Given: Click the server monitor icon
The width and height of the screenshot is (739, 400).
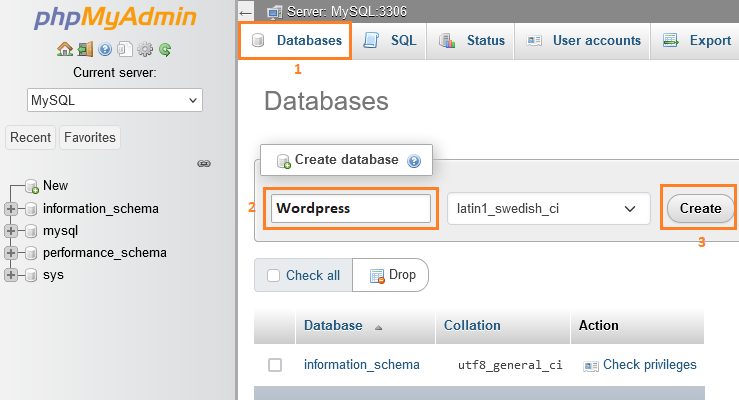Looking at the screenshot, I should [x=274, y=12].
